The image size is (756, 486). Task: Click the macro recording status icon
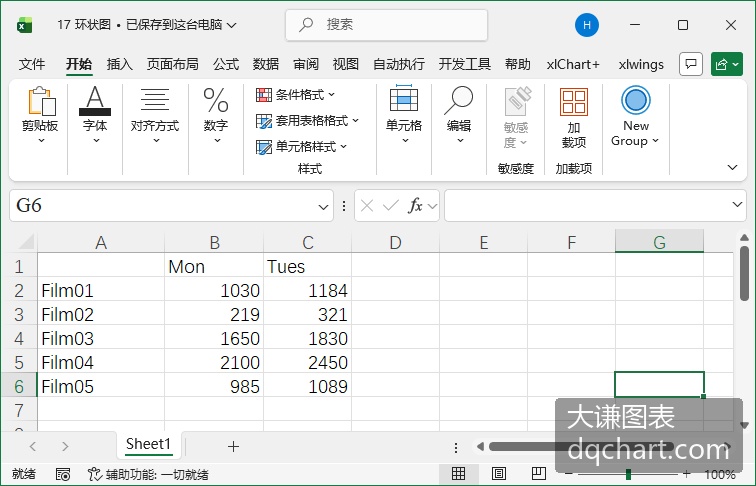(x=63, y=474)
